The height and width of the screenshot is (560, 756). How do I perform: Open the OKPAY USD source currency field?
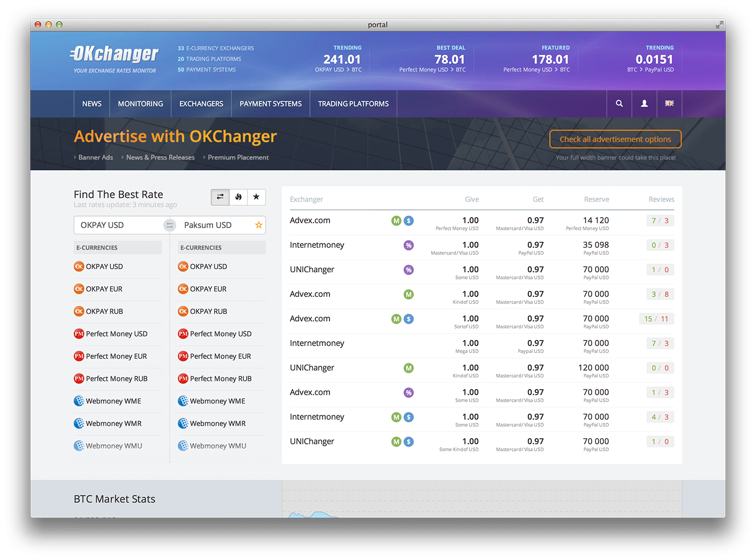point(120,225)
